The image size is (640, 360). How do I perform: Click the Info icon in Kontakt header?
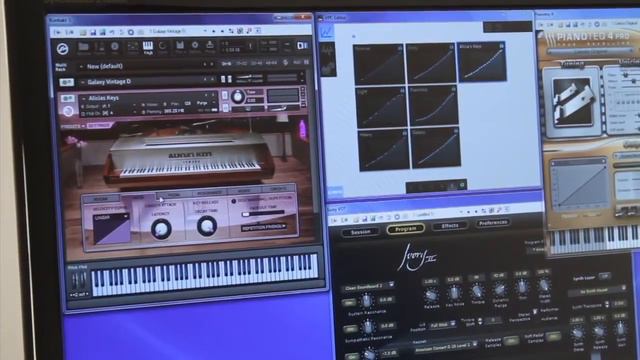point(115,47)
